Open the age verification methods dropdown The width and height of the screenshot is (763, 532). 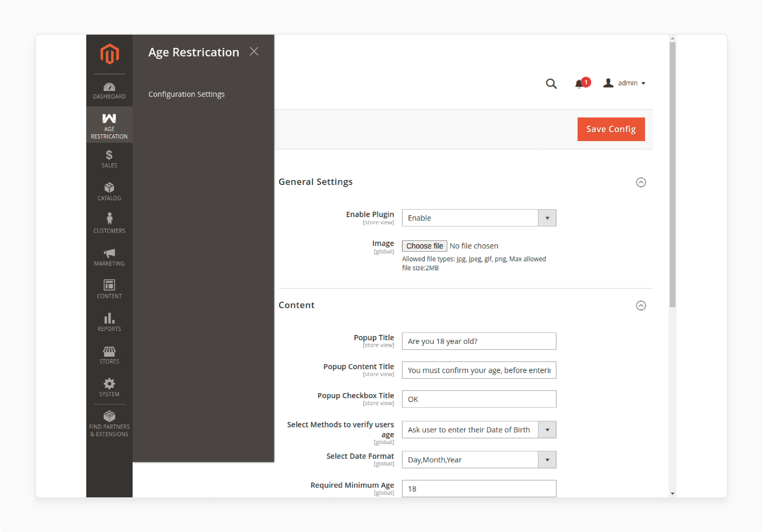[479, 430]
